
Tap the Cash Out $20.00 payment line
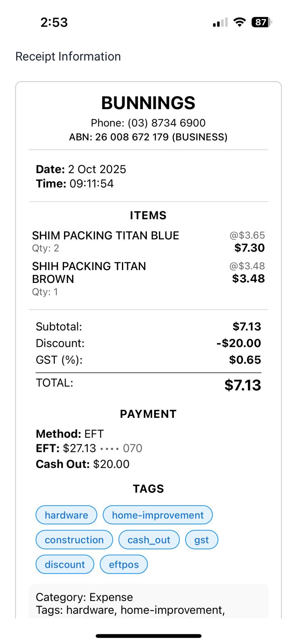(x=82, y=464)
